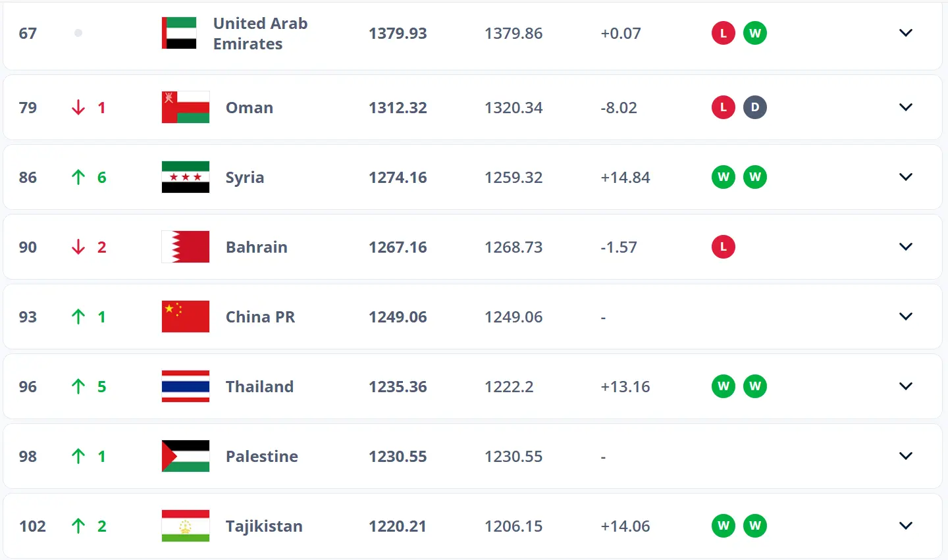The height and width of the screenshot is (560, 948).
Task: Expand the United Arab Emirates row
Action: pyautogui.click(x=906, y=33)
